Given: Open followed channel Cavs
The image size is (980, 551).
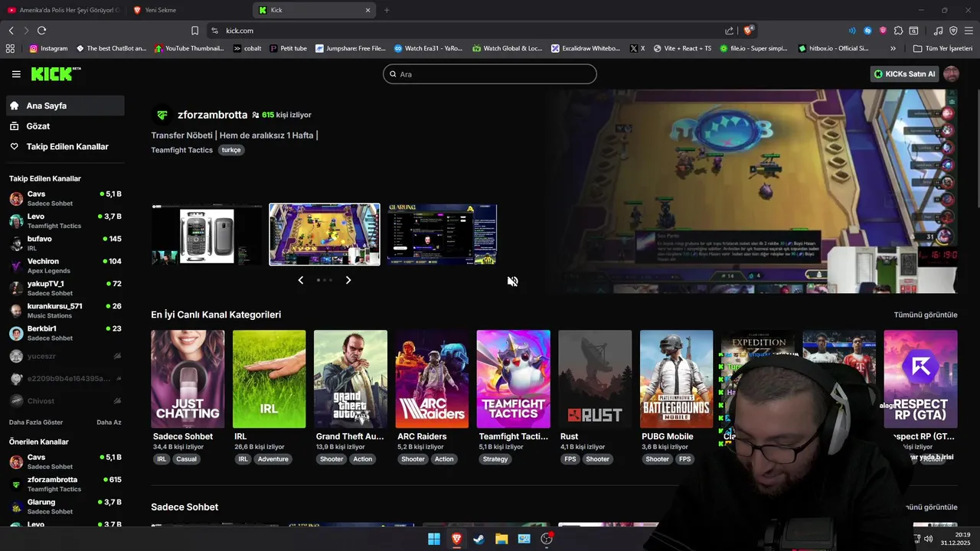Looking at the screenshot, I should tap(65, 199).
